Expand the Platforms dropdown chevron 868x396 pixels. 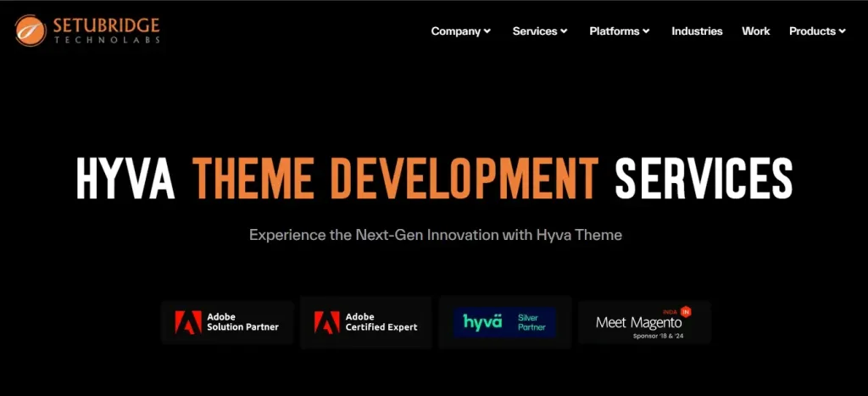click(646, 31)
